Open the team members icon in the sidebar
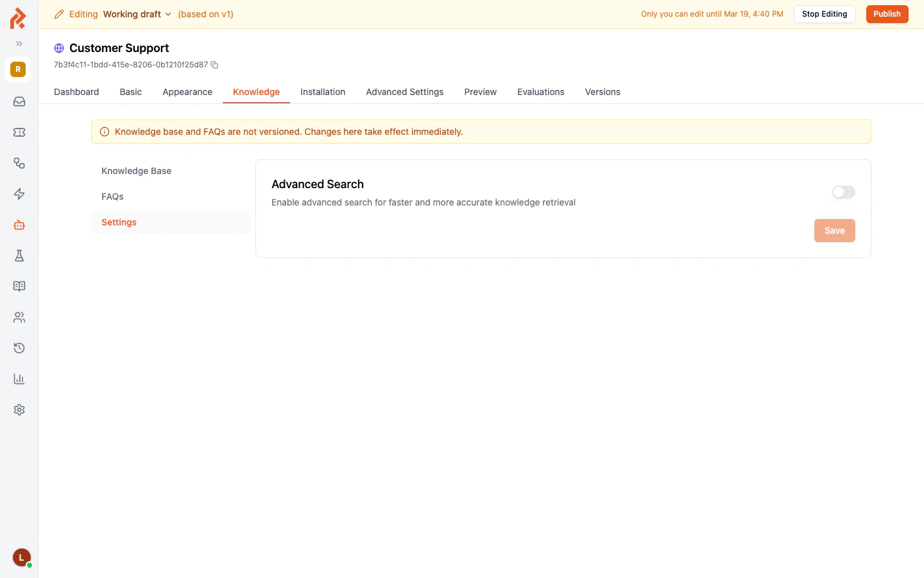 point(19,317)
